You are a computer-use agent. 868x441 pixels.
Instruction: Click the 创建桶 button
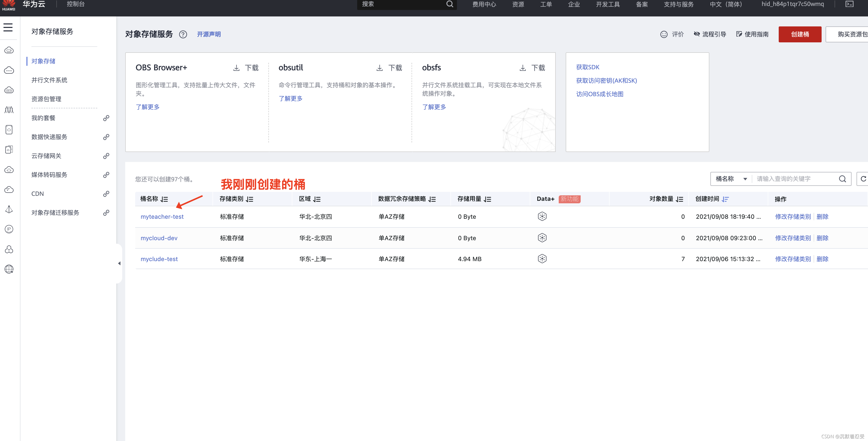tap(800, 34)
